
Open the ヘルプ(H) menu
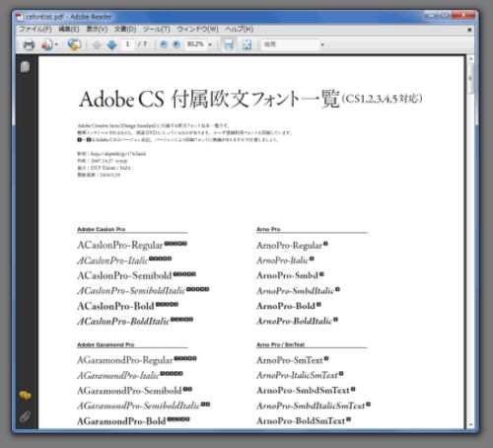[240, 30]
